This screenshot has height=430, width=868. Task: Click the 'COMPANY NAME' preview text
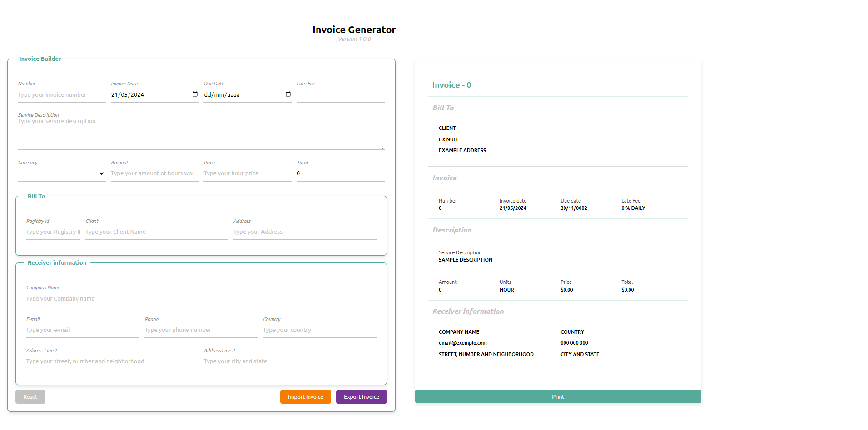(459, 332)
